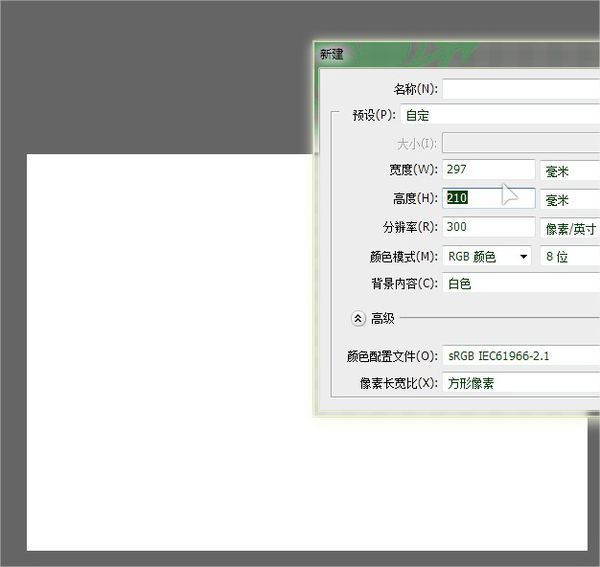Open the resolution unit dropdown 像素/英寸
600x567 pixels.
(570, 228)
